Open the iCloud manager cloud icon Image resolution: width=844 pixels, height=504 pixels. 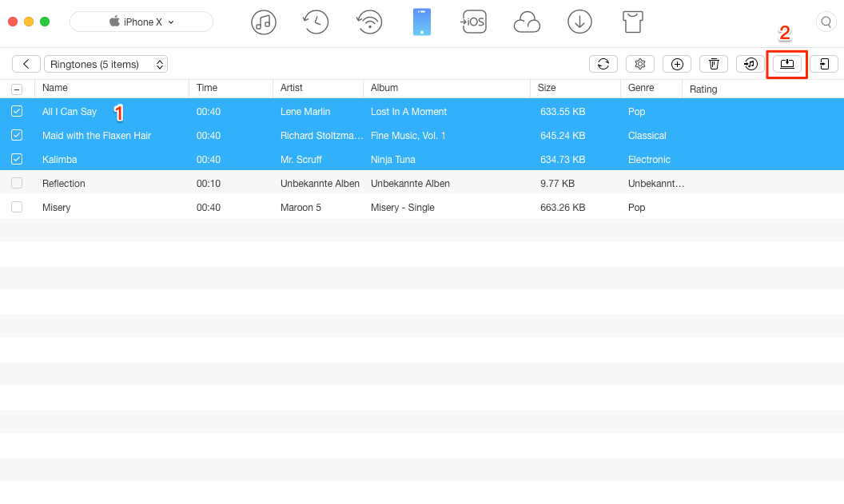[527, 22]
